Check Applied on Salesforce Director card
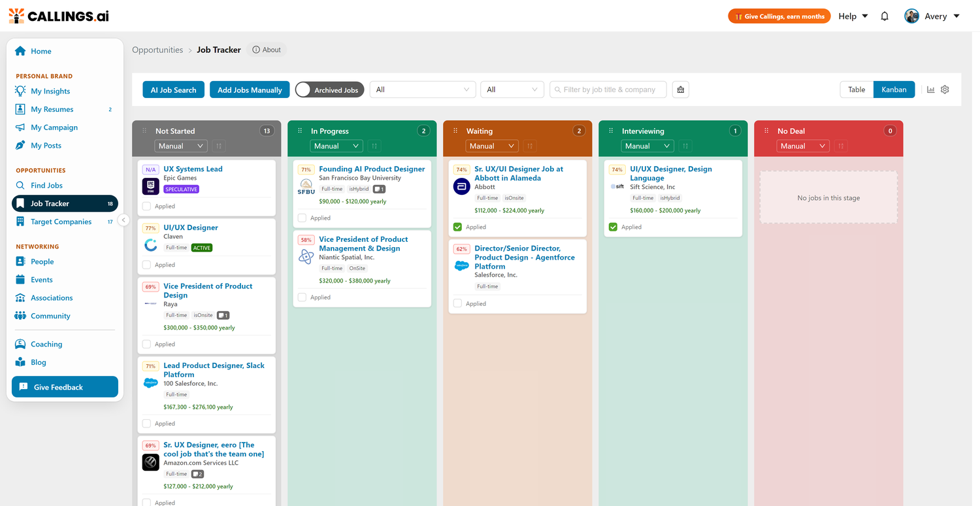Image resolution: width=980 pixels, height=506 pixels. [457, 303]
